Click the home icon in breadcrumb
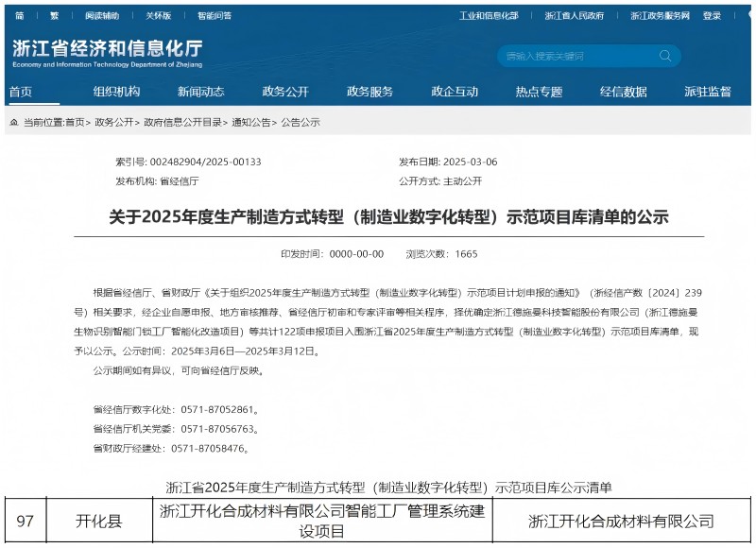Image resolution: width=756 pixels, height=548 pixels. tap(14, 123)
